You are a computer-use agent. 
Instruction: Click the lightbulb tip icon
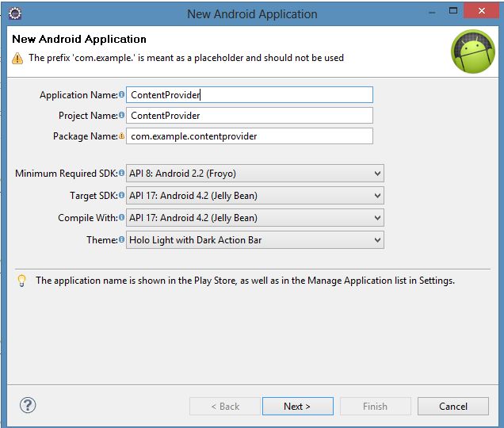pyautogui.click(x=21, y=281)
